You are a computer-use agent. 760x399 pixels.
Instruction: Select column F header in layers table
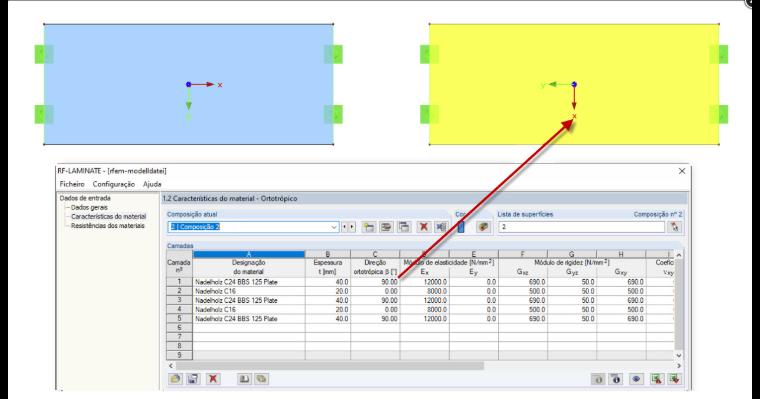[522, 254]
